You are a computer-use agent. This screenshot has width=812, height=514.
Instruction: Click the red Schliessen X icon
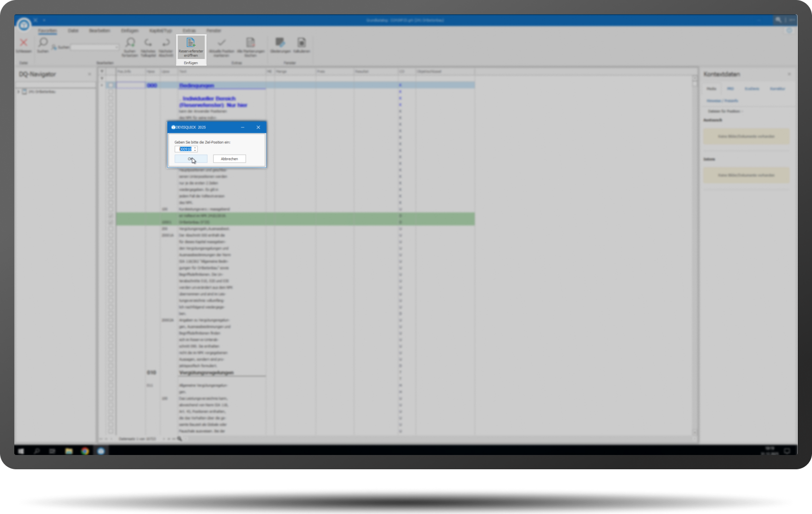pyautogui.click(x=23, y=43)
